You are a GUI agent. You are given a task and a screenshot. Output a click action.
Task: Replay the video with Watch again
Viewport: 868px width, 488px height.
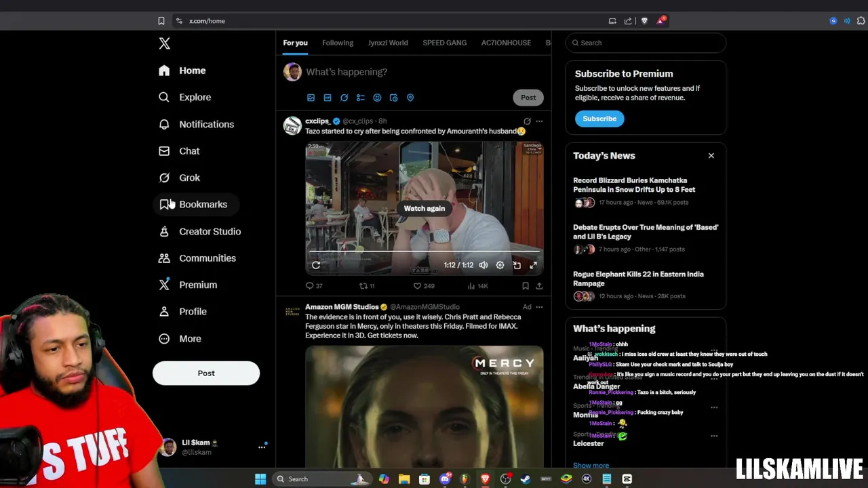click(x=425, y=209)
